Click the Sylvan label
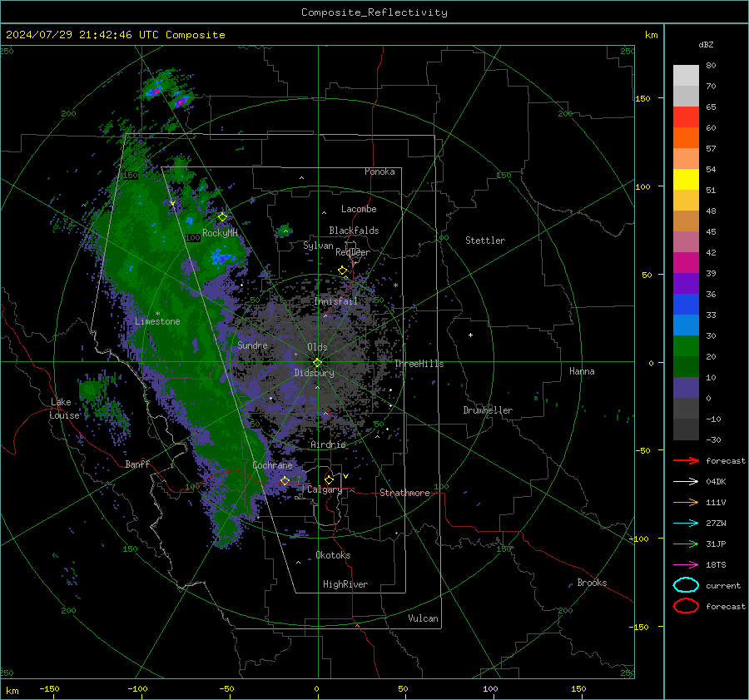This screenshot has height=700, width=749. click(x=318, y=246)
